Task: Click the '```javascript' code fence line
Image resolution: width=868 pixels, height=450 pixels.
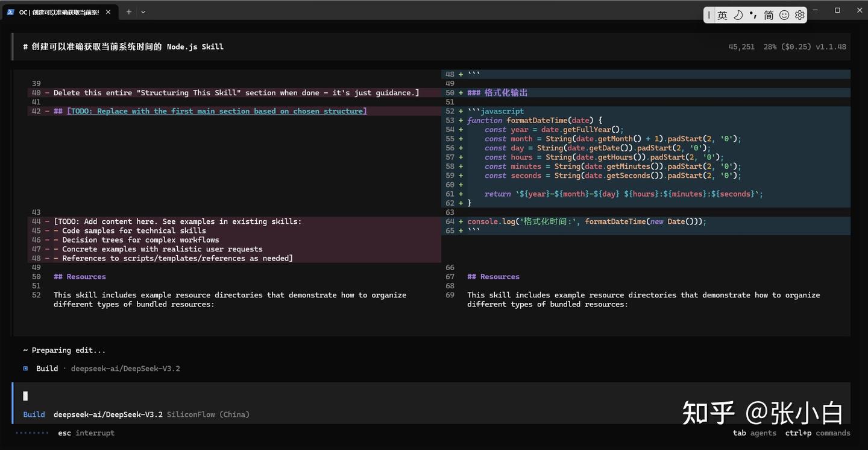Action: coord(495,111)
